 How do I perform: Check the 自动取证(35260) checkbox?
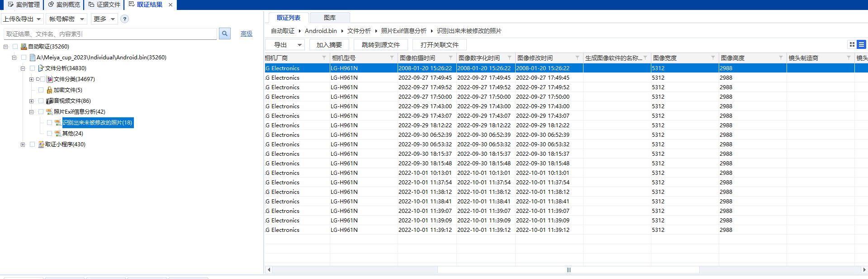click(x=15, y=47)
